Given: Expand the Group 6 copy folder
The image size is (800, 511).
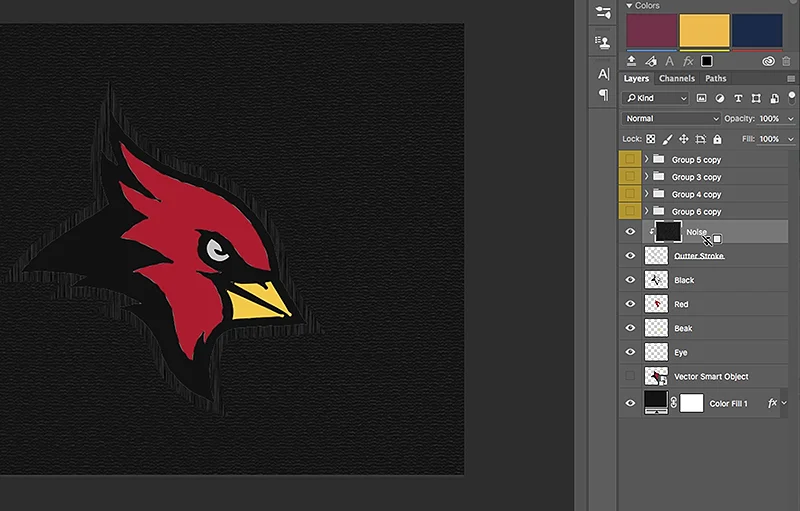Looking at the screenshot, I should (646, 211).
